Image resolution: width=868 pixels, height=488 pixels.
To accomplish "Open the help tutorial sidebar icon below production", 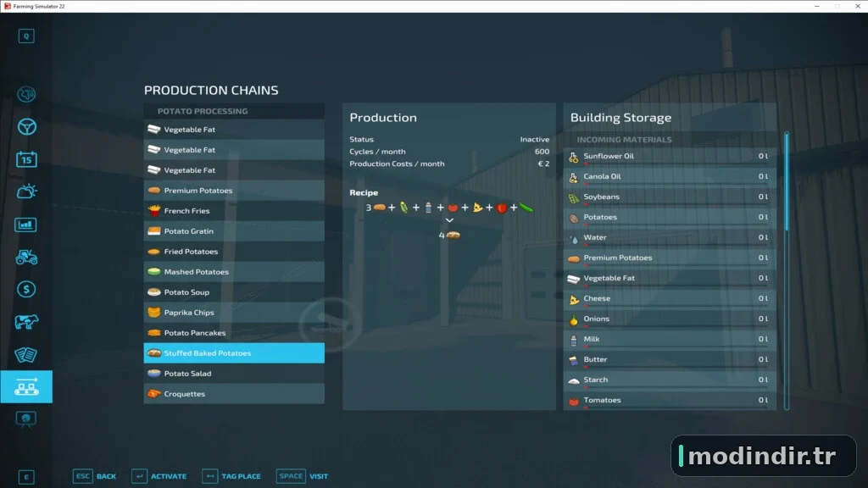I will point(26,419).
